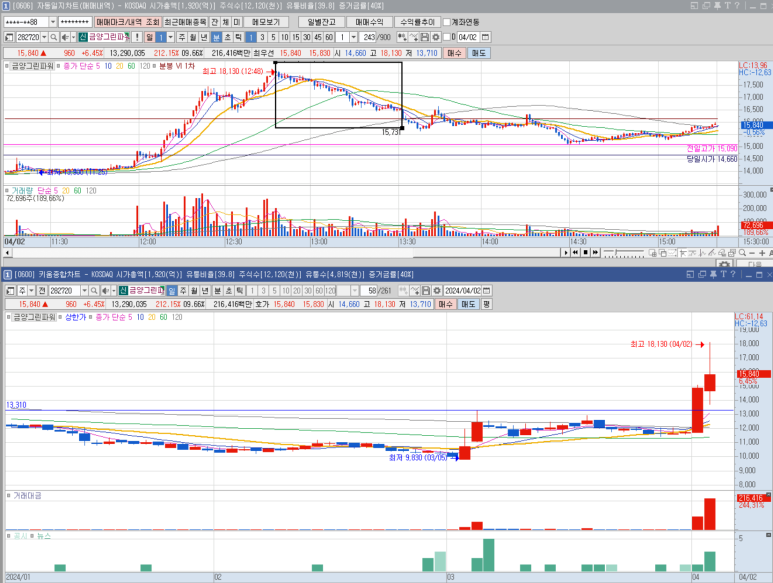Screen dimensions: 773x583
Task: Expand the speaker dropdown arrow in 키움종합차트
Action: coord(113,291)
